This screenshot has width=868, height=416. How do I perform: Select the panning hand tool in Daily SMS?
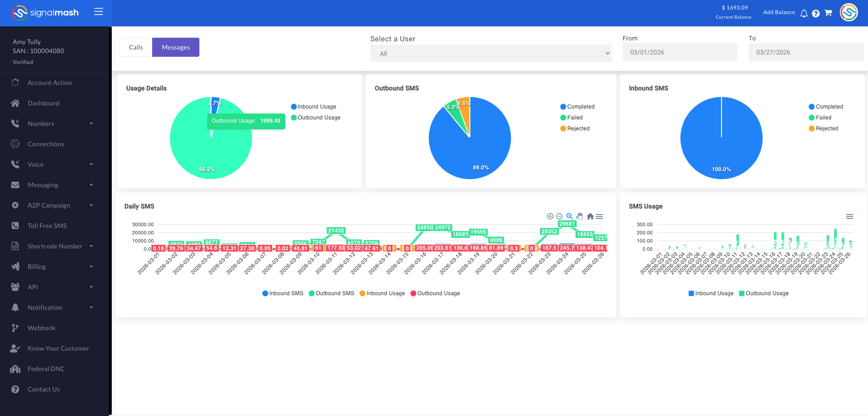tap(580, 216)
